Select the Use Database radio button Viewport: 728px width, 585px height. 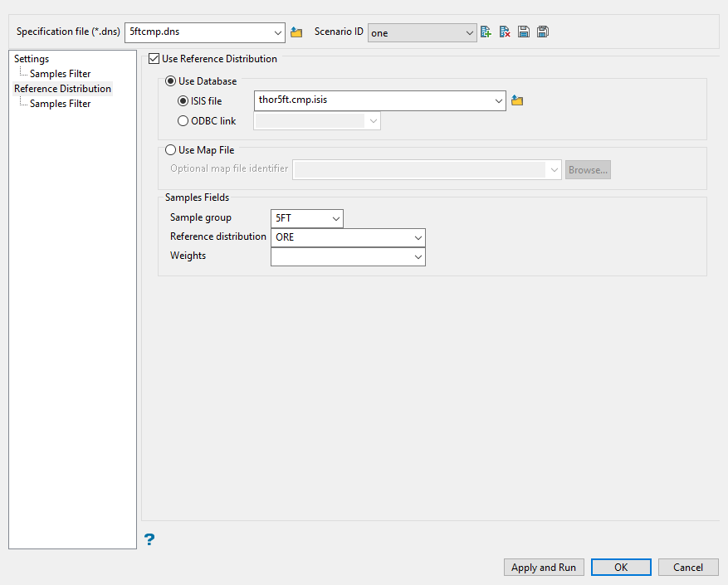(x=171, y=81)
